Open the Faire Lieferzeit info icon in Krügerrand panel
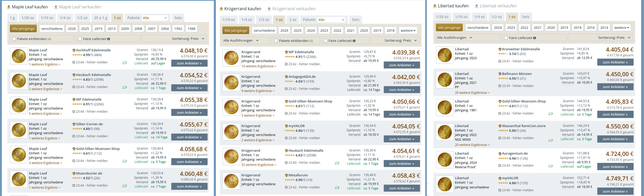The image size is (644, 196). [354, 41]
